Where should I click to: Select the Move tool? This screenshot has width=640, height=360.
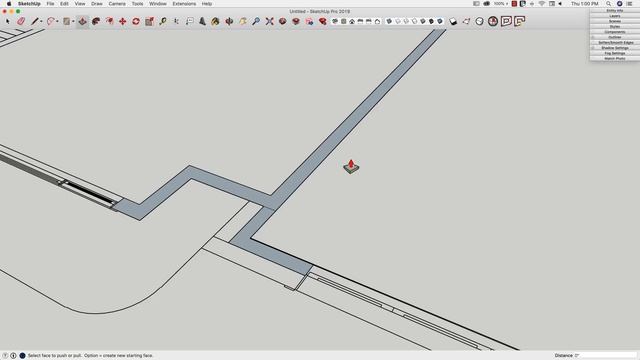point(122,21)
